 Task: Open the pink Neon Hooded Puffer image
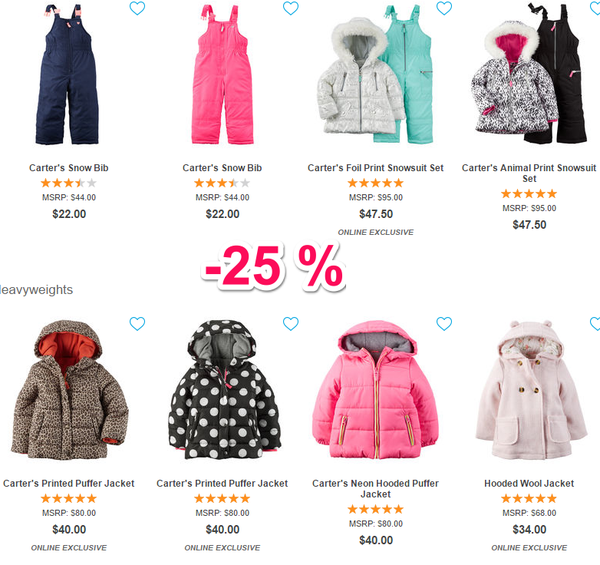point(375,389)
